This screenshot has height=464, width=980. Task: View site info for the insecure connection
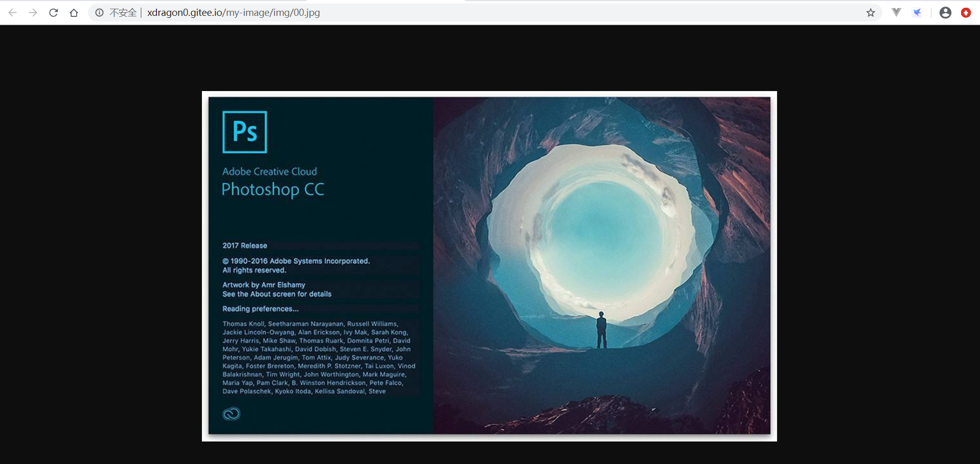pyautogui.click(x=99, y=13)
